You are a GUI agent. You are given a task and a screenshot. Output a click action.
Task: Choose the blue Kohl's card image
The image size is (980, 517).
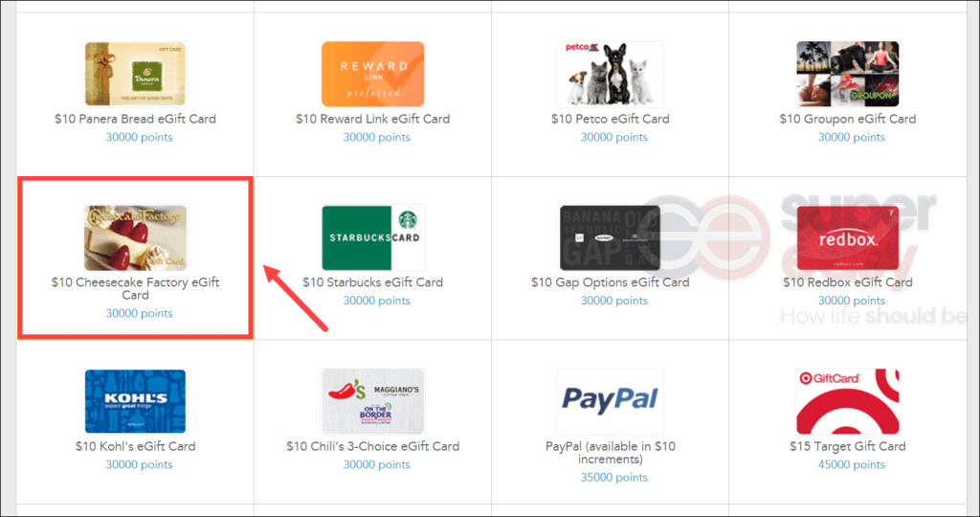136,401
